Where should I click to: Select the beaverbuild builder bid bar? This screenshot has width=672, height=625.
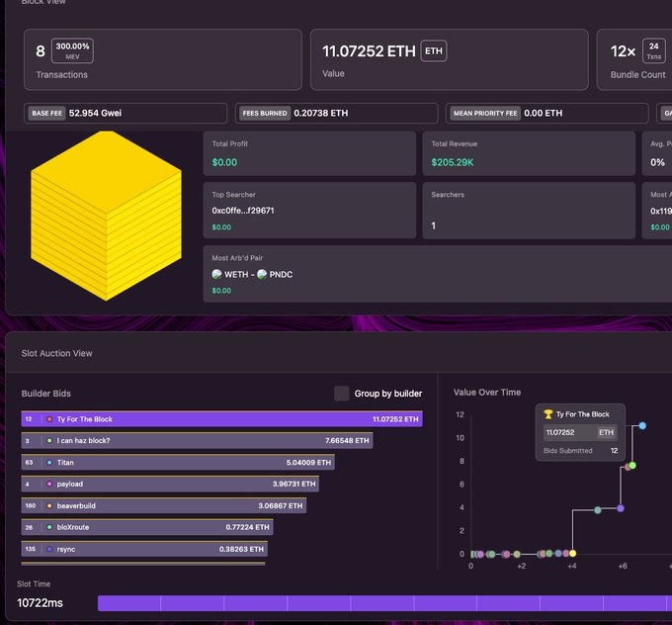click(x=164, y=505)
